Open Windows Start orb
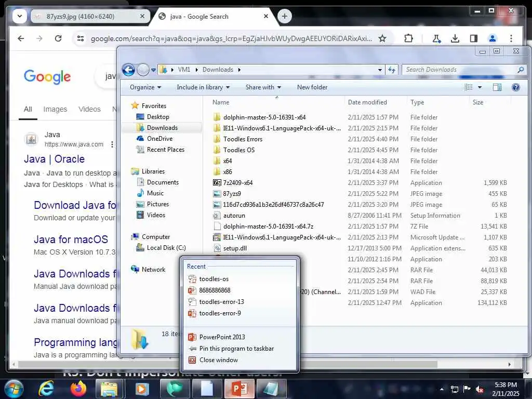The width and height of the screenshot is (532, 399). (14, 389)
